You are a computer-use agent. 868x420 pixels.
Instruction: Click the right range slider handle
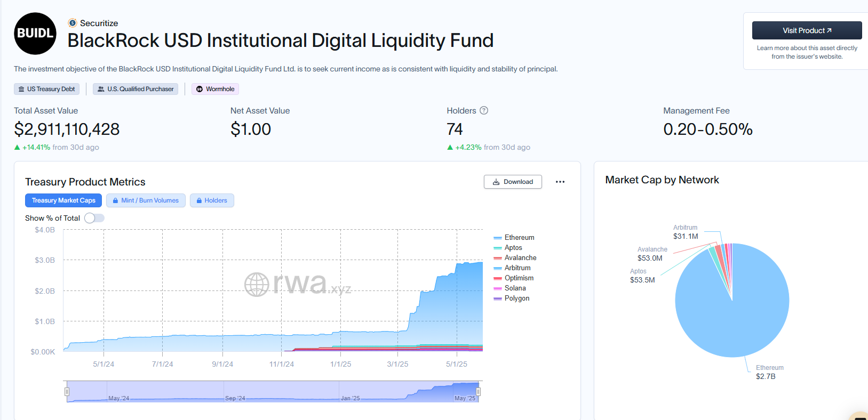click(x=478, y=392)
